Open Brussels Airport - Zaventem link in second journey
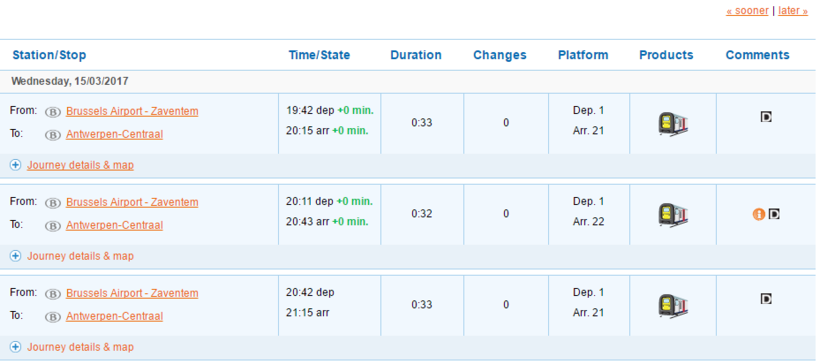Image resolution: width=820 pixels, height=364 pixels. pos(132,202)
